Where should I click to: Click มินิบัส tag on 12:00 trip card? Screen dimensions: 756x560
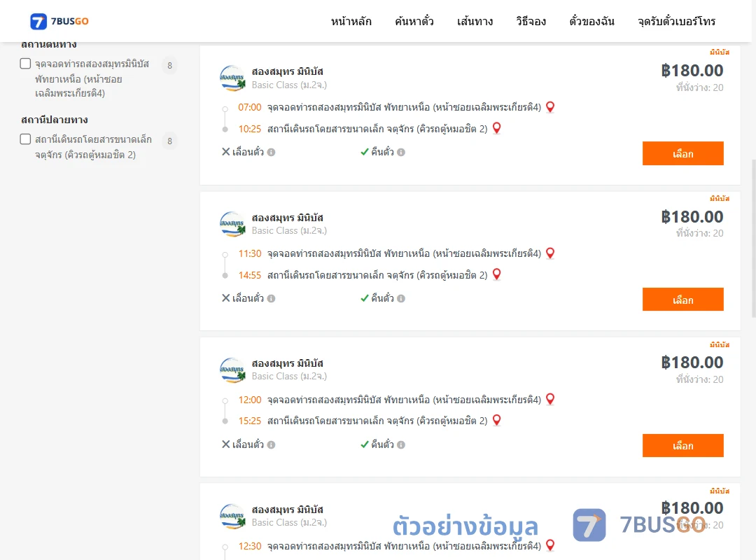point(720,344)
